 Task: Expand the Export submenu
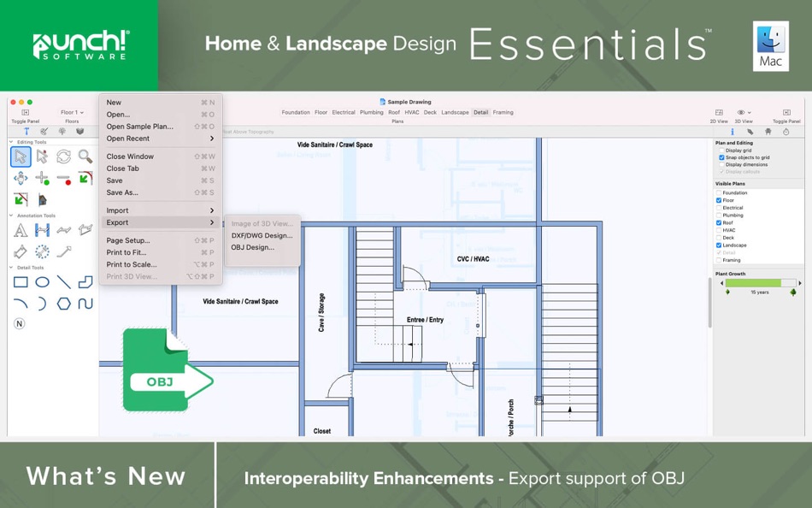(x=161, y=222)
